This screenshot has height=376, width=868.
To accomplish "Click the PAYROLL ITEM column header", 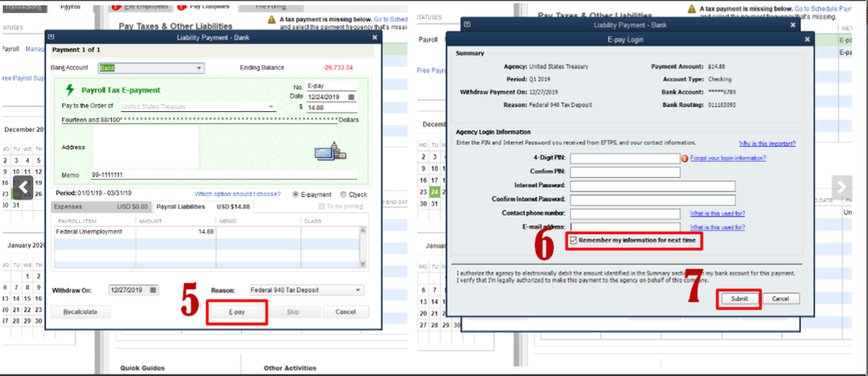I will click(96, 221).
